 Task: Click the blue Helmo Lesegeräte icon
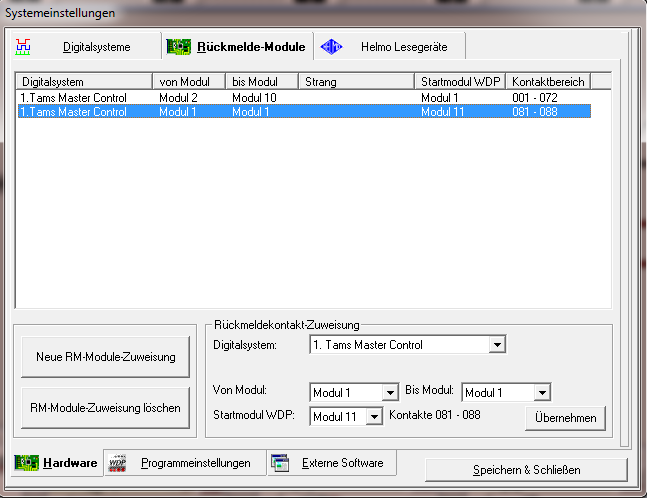(331, 47)
